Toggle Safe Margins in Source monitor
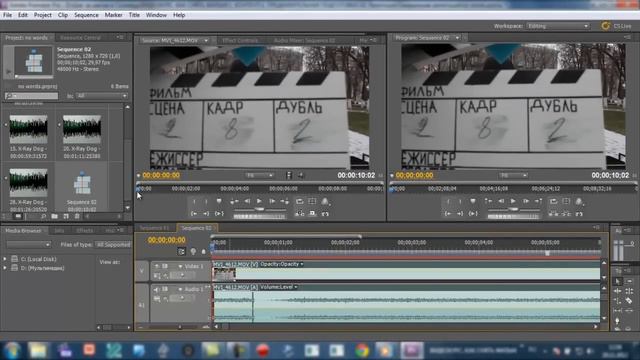Viewport: 640px width, 360px height. pyautogui.click(x=313, y=201)
